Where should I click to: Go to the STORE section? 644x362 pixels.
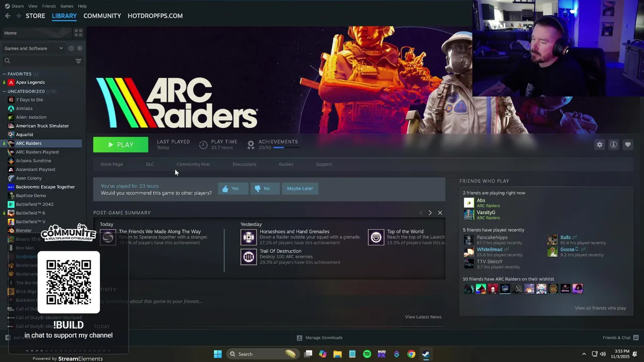[x=35, y=16]
